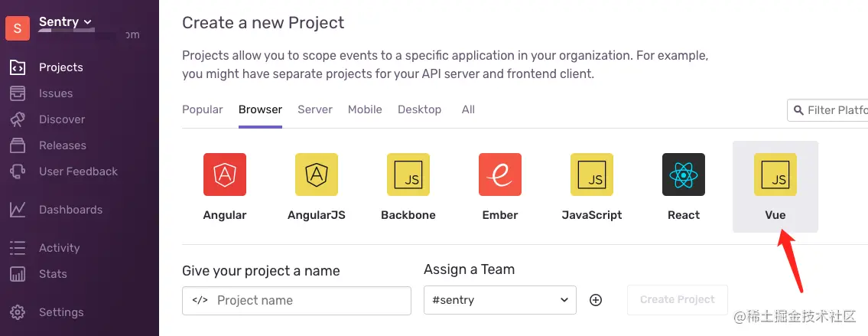Open Stats label in sidebar
This screenshot has height=336, width=868.
(x=53, y=274)
